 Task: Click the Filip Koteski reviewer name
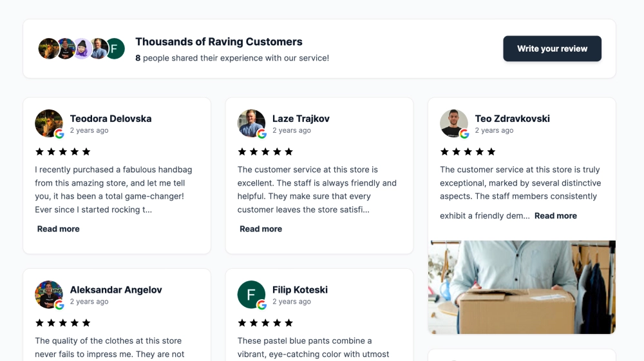pos(300,290)
